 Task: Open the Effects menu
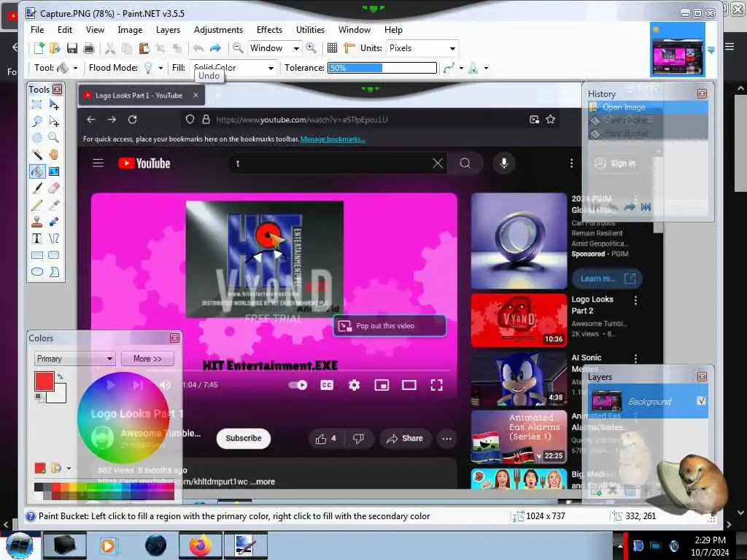click(x=269, y=29)
